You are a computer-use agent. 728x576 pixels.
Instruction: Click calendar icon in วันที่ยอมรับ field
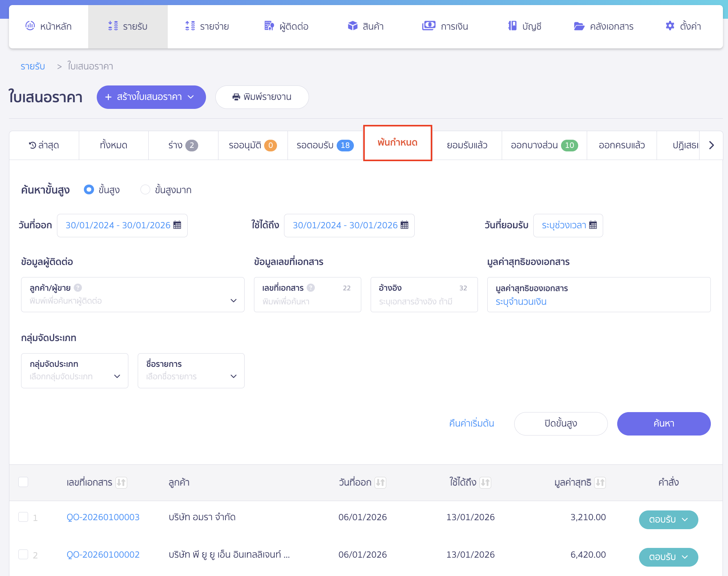tap(593, 225)
